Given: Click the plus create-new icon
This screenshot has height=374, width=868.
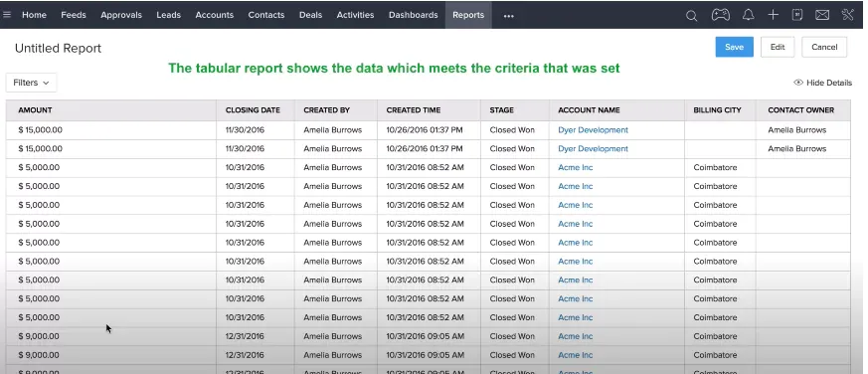Looking at the screenshot, I should [774, 15].
